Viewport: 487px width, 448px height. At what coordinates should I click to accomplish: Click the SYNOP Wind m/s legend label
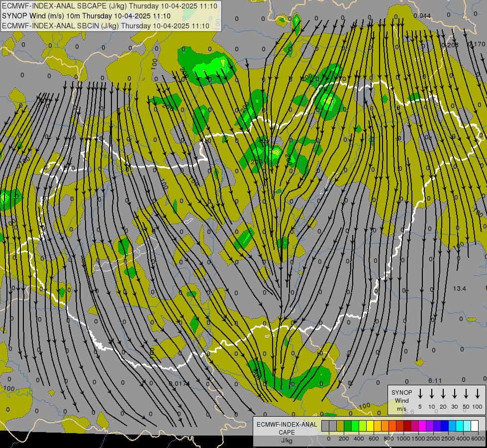click(x=401, y=400)
